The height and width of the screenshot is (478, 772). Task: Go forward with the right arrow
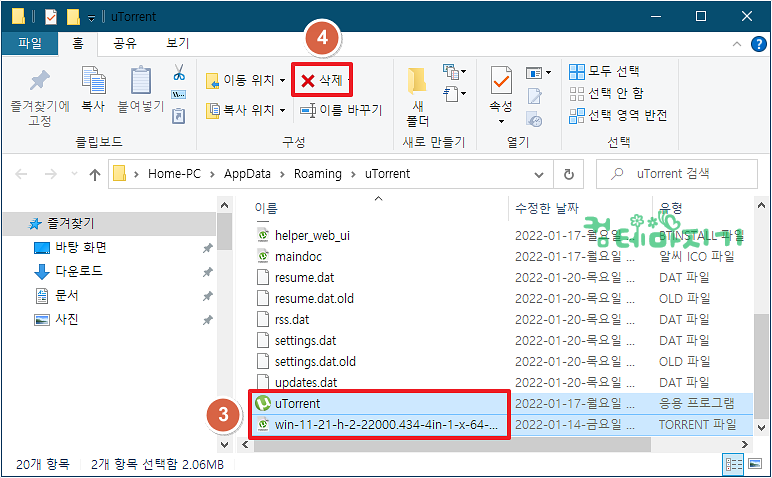pyautogui.click(x=51, y=174)
